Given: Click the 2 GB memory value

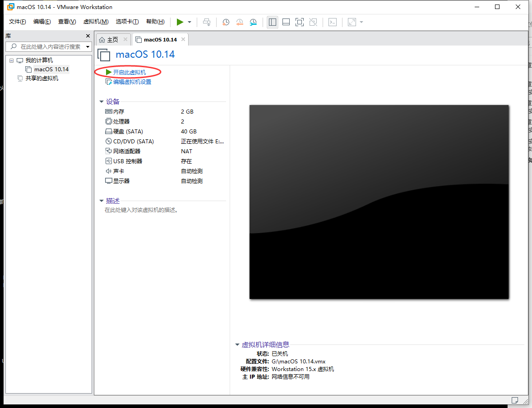Looking at the screenshot, I should click(x=187, y=111).
